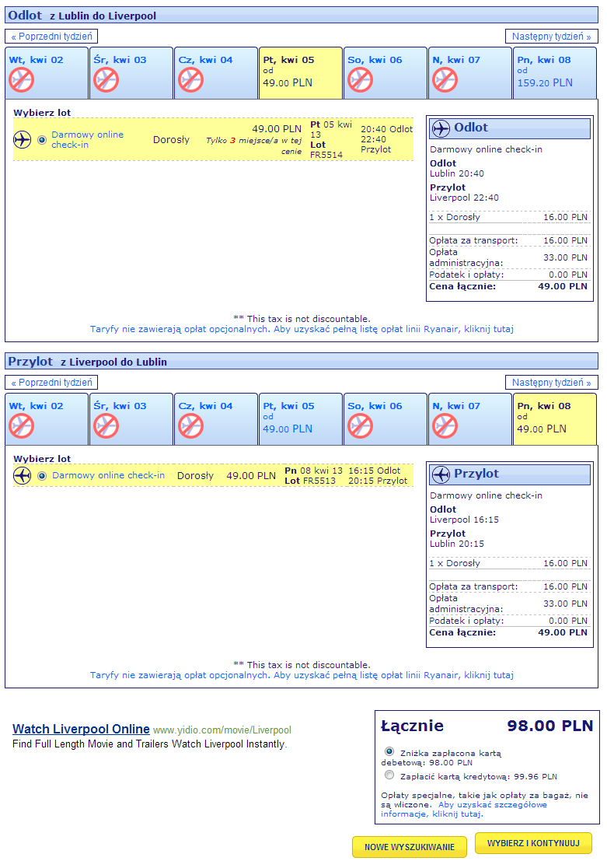Go to return Następny tydzień
The width and height of the screenshot is (607, 868).
pyautogui.click(x=551, y=383)
